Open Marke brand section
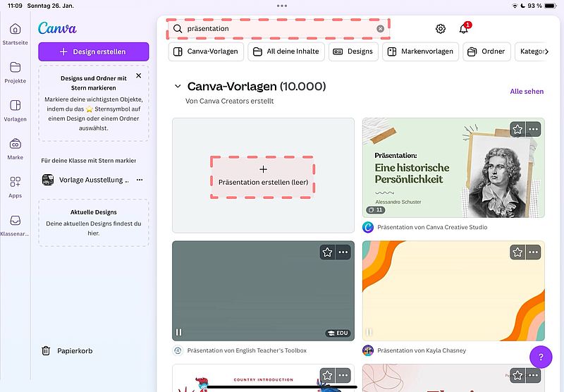 15,144
